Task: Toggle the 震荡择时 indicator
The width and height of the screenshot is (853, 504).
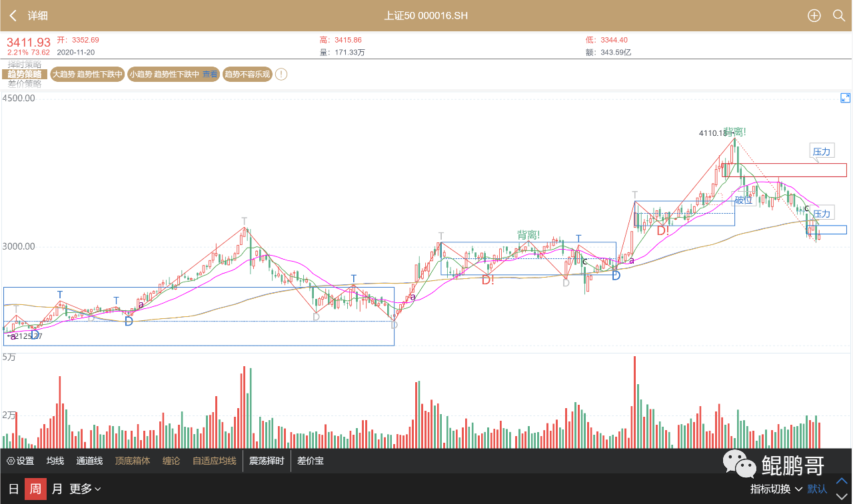Action: click(x=267, y=461)
